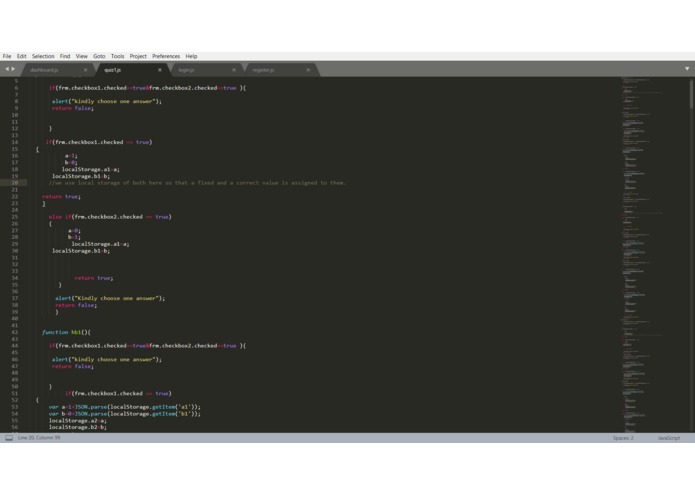
Task: Close the login.js tab
Action: click(x=234, y=70)
